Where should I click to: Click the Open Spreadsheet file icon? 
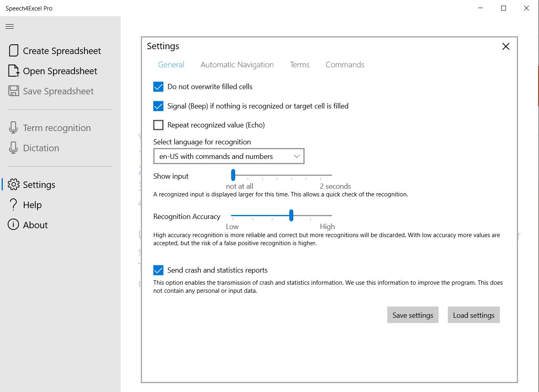[14, 71]
